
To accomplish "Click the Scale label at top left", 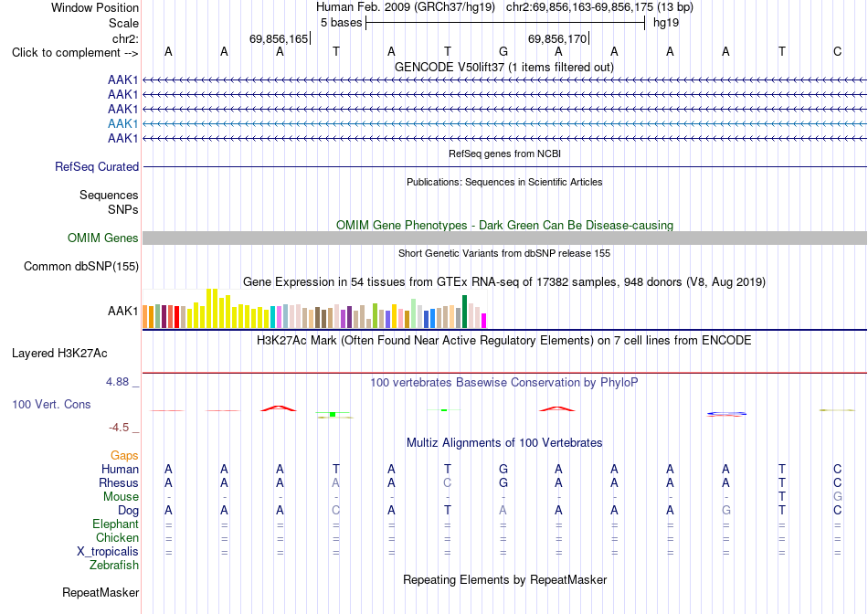I will [123, 23].
